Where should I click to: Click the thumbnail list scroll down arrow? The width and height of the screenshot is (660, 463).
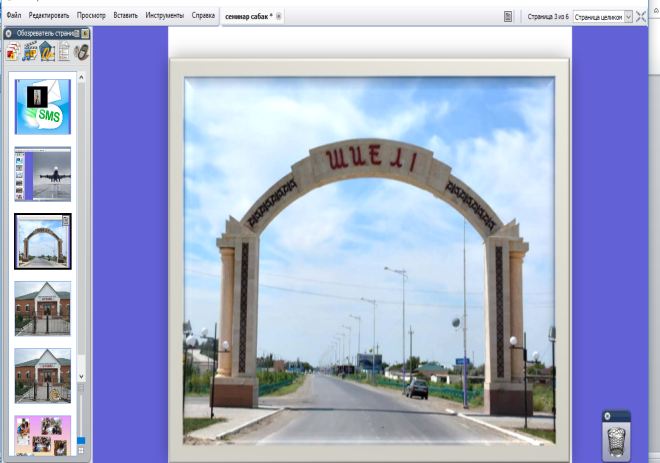81,376
